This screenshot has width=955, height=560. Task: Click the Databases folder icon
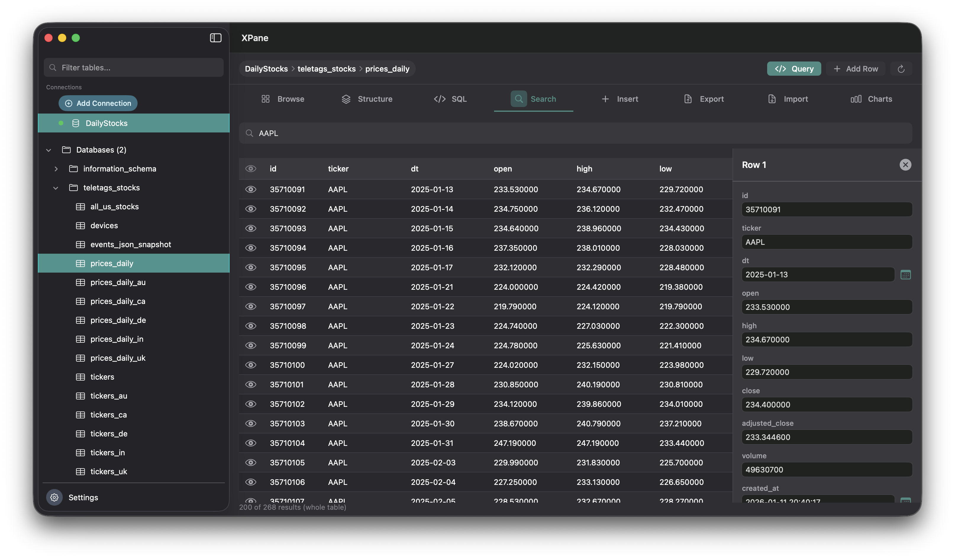pyautogui.click(x=66, y=150)
